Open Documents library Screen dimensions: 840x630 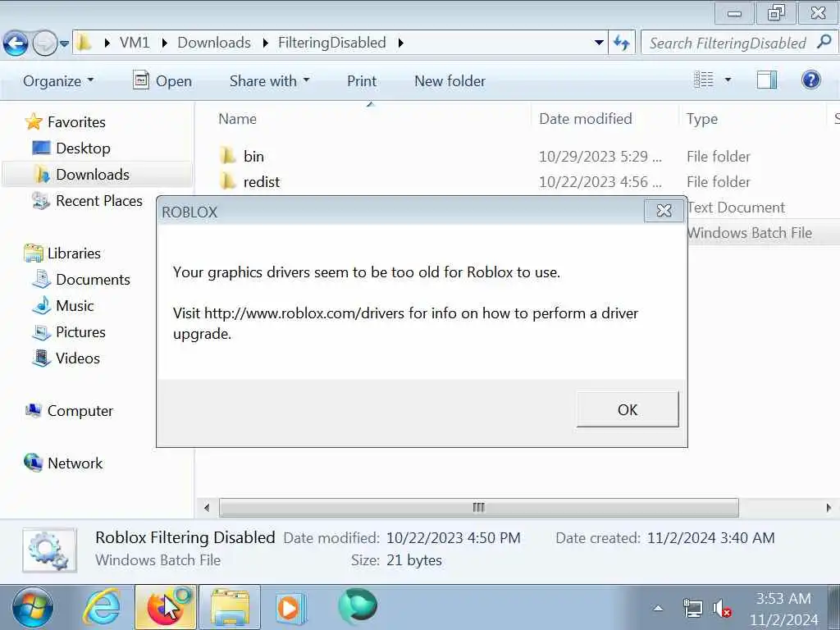(x=93, y=279)
